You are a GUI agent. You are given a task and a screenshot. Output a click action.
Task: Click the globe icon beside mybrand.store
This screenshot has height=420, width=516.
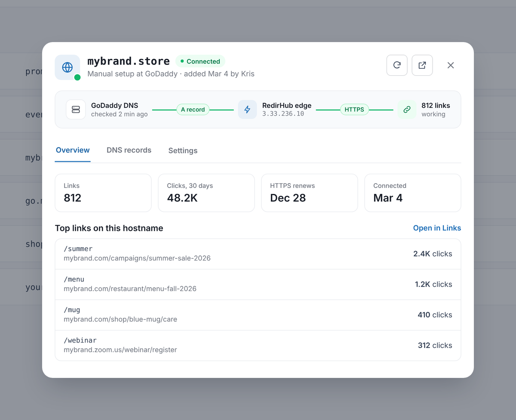click(67, 67)
